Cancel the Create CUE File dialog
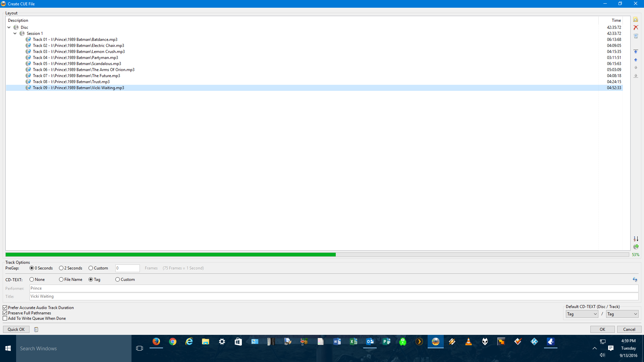Image resolution: width=644 pixels, height=362 pixels. tap(629, 329)
